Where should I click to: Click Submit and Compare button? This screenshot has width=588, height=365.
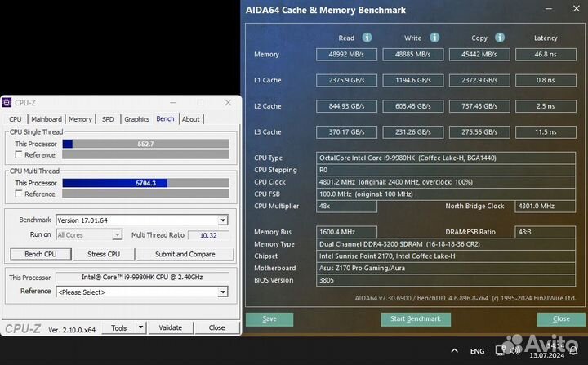[185, 254]
